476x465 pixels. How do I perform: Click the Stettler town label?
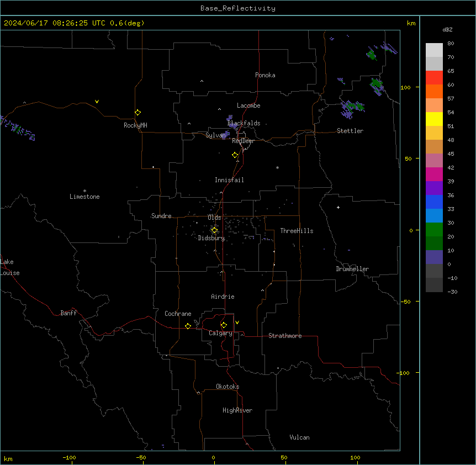click(350, 131)
